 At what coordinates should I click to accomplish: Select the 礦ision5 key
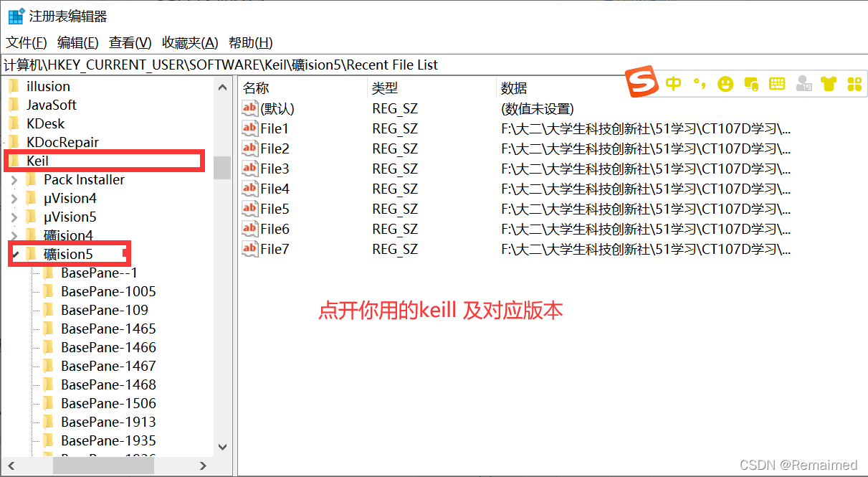[x=68, y=254]
